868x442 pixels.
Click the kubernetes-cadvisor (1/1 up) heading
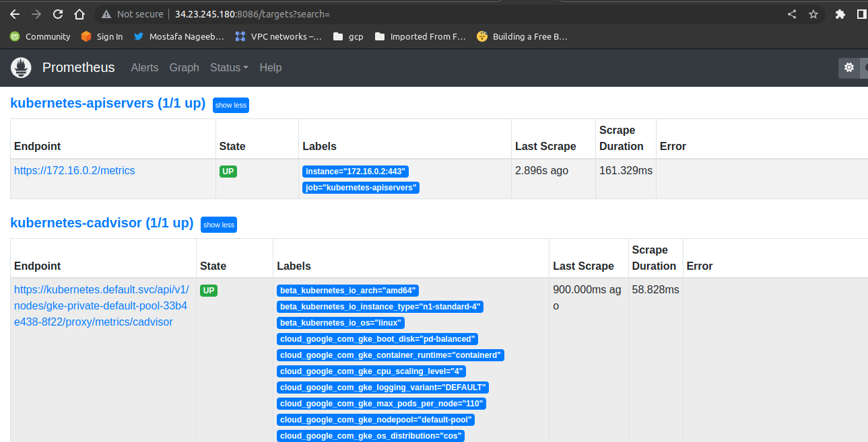pos(102,223)
